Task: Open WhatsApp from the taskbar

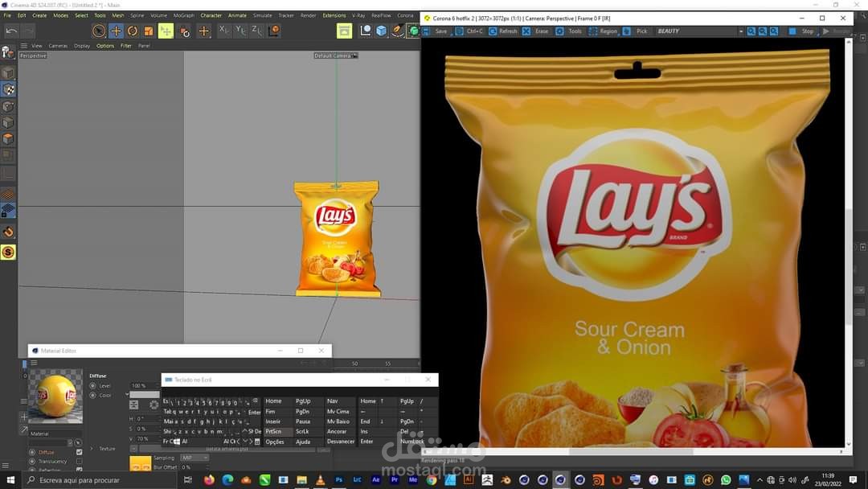Action: pyautogui.click(x=726, y=480)
